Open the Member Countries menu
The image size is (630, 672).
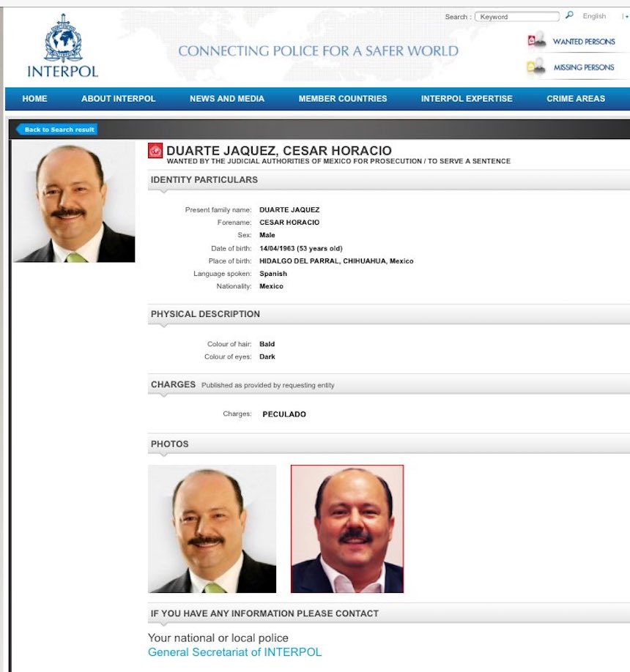[x=342, y=99]
